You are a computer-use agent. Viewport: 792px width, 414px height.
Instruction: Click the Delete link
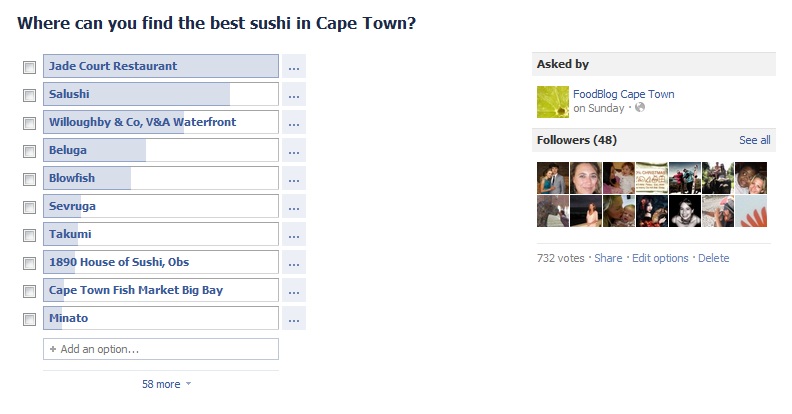(714, 258)
